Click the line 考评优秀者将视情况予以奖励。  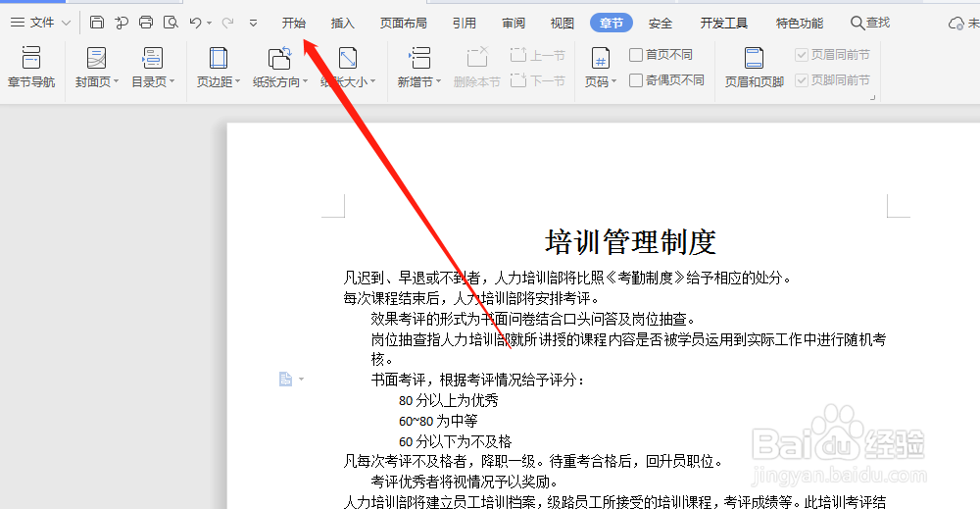coord(465,482)
